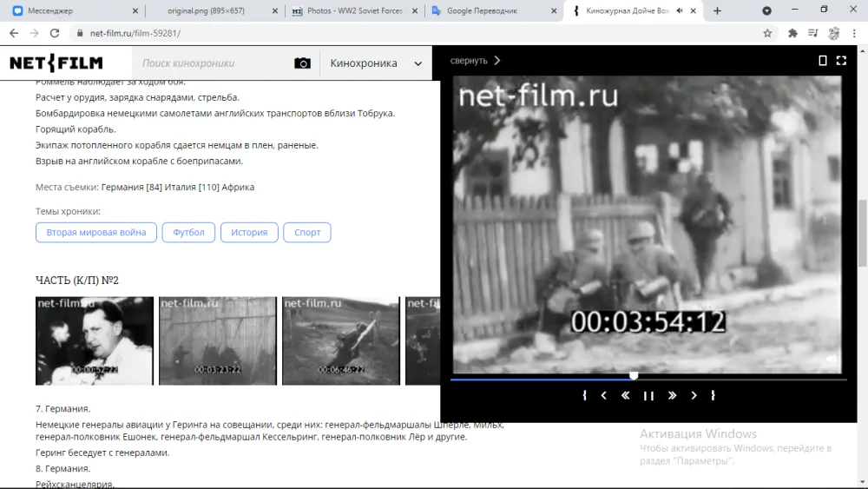The image size is (868, 489).
Task: Click the line 'Горящий корабль.'
Action: (76, 129)
